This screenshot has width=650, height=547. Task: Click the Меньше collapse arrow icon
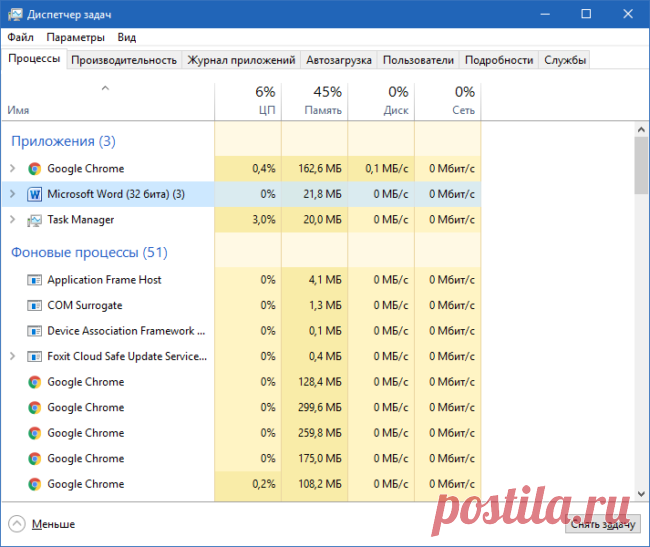(17, 524)
